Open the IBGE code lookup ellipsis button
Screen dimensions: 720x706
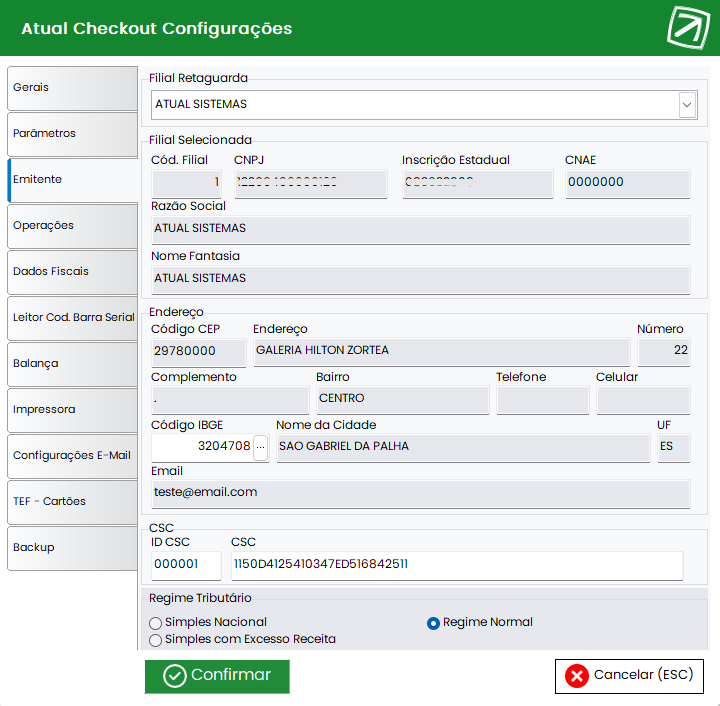coord(261,447)
